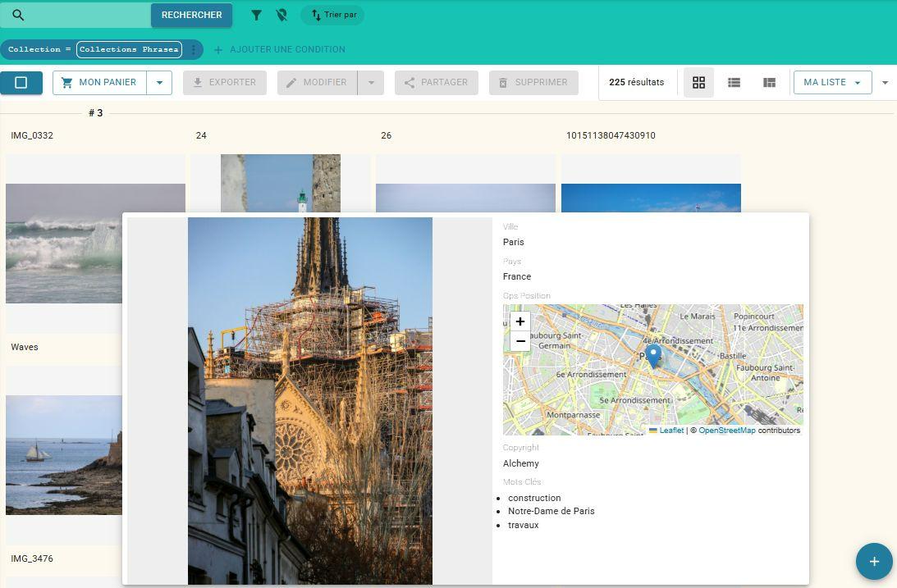The height and width of the screenshot is (588, 897).
Task: Click the IMG_3476 caption text
Action: 32,558
